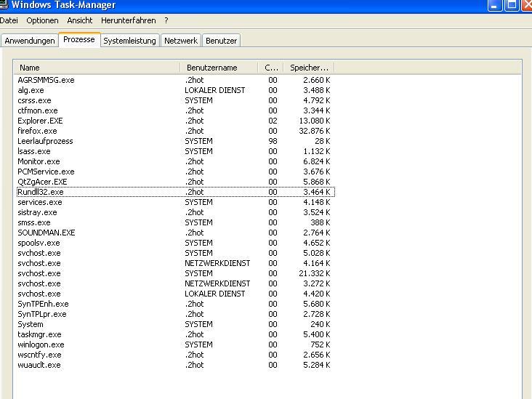Select the SynTPEnh.exe process

176,304
